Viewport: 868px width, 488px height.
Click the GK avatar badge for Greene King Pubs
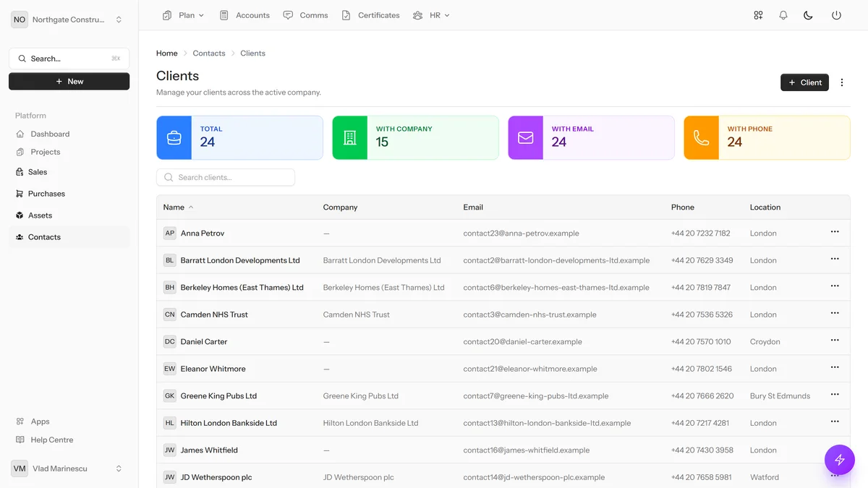tap(170, 396)
